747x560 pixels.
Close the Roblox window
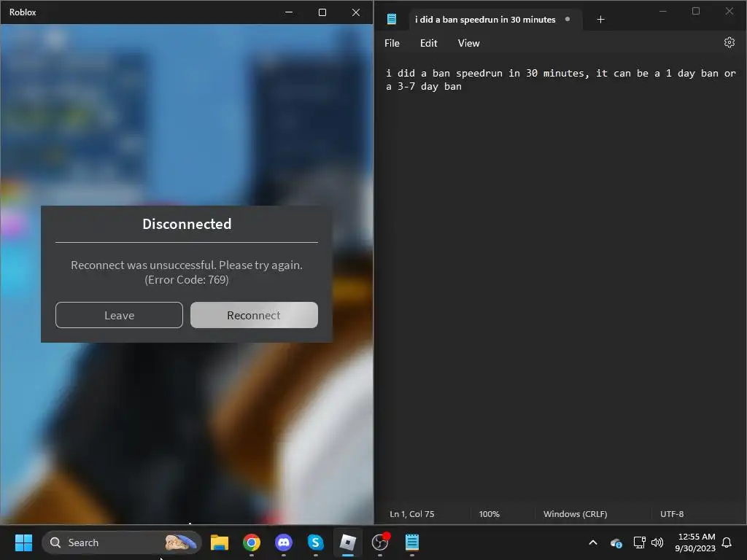coord(356,12)
